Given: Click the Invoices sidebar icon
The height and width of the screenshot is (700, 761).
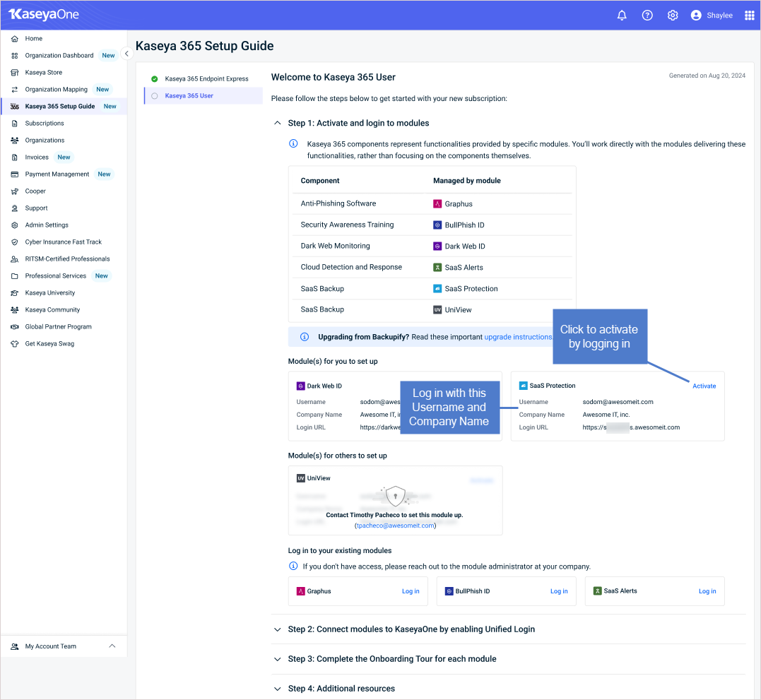Looking at the screenshot, I should (x=15, y=158).
